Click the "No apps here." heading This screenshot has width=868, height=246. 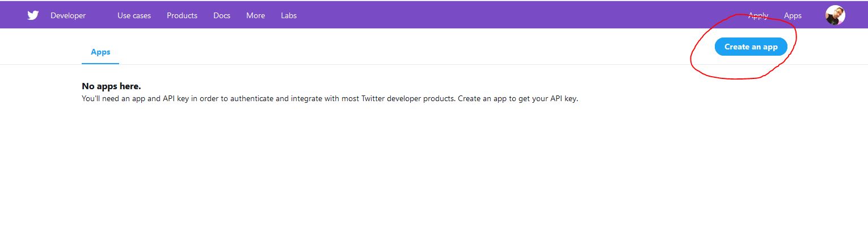coord(111,86)
